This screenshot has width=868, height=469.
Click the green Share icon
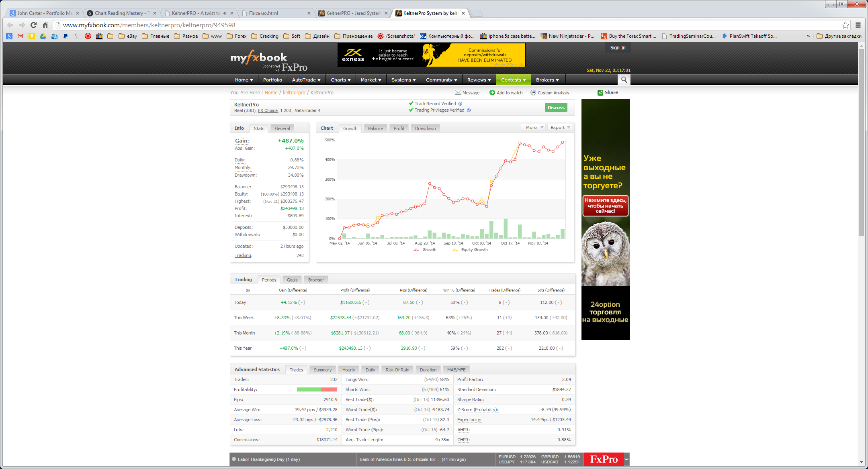tap(600, 93)
